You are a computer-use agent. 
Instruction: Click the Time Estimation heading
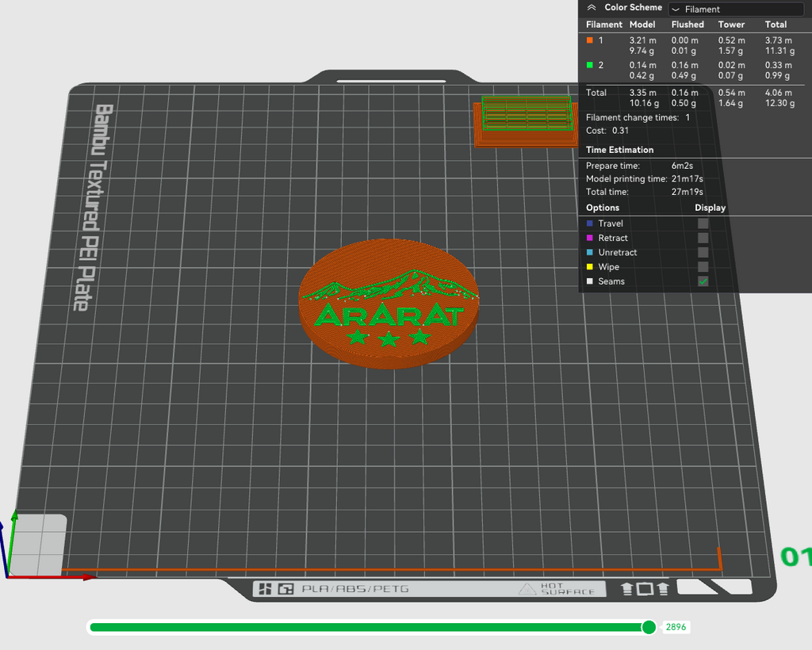click(619, 150)
